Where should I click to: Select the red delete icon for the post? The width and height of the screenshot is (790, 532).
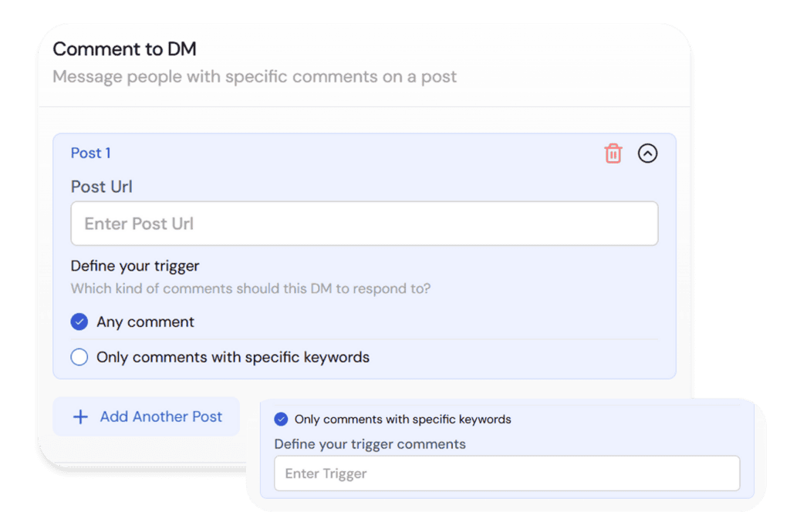coord(613,153)
